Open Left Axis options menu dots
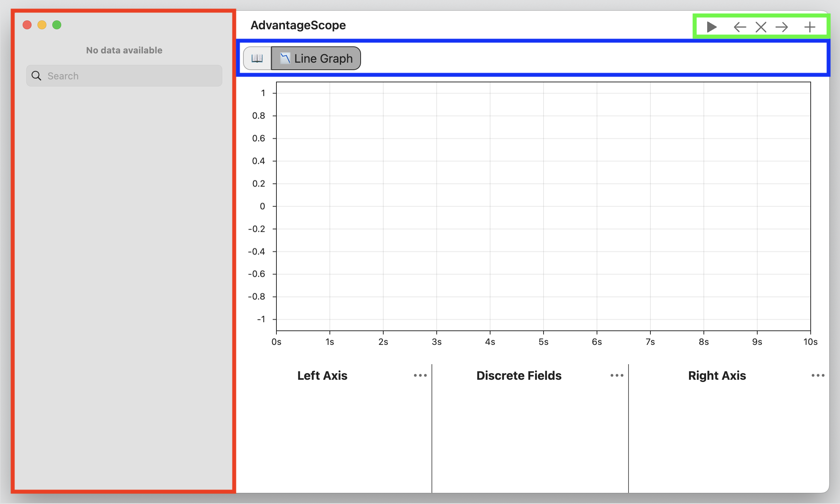 click(x=420, y=376)
